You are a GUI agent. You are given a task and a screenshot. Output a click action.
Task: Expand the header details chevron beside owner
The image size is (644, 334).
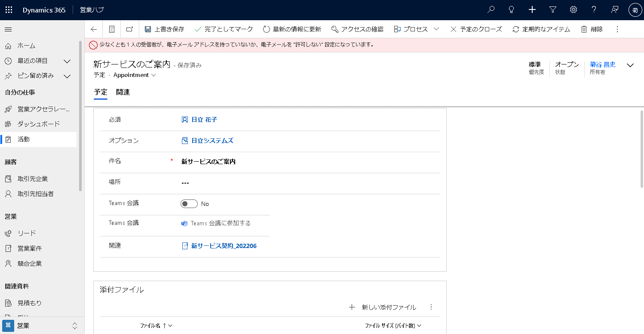point(630,65)
